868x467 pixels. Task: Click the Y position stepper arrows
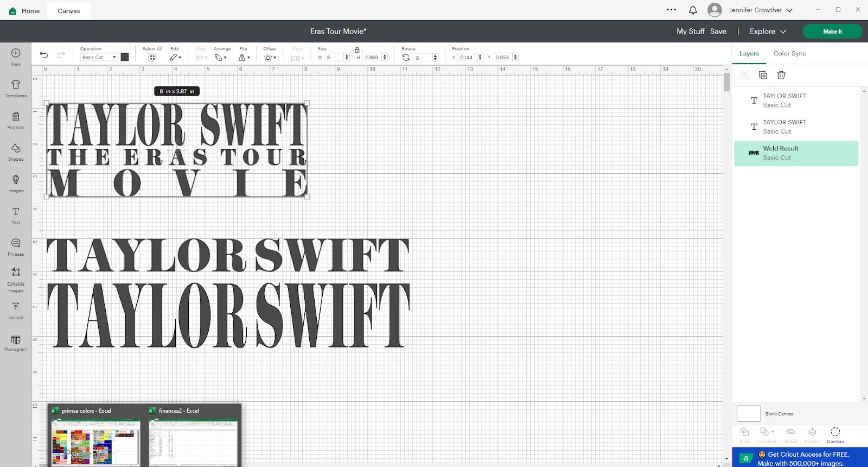pos(515,57)
